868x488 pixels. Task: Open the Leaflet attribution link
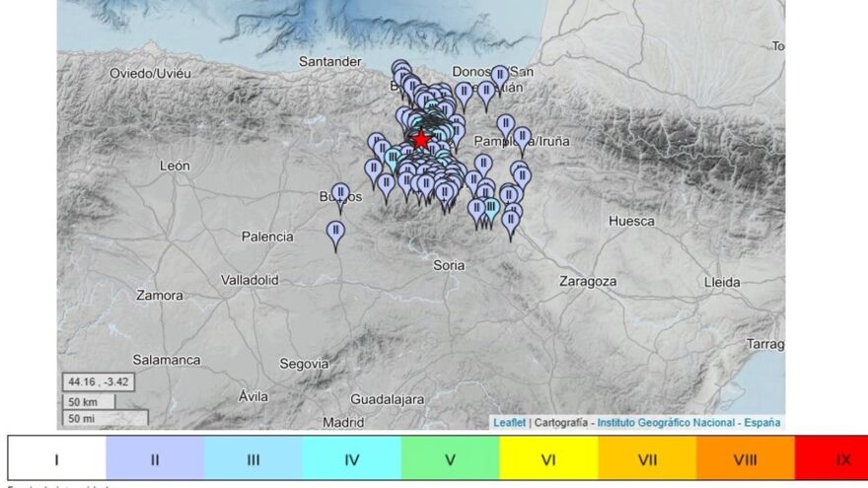[509, 422]
